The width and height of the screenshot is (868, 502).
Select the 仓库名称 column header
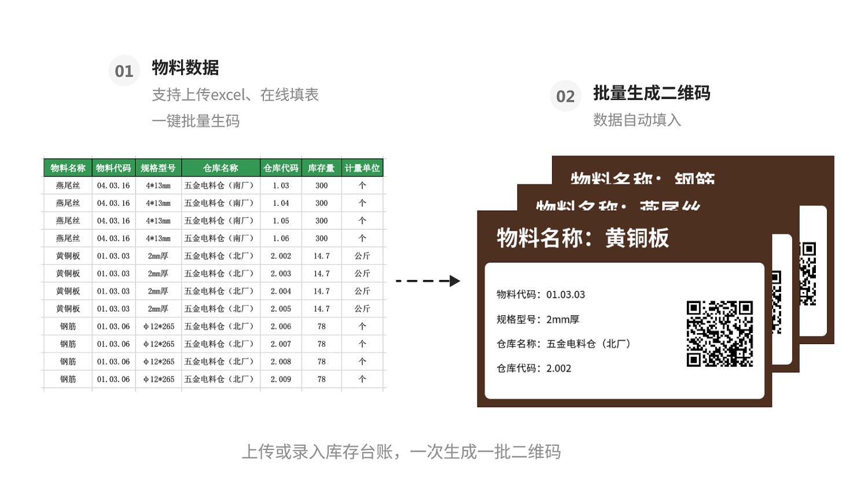pos(220,168)
